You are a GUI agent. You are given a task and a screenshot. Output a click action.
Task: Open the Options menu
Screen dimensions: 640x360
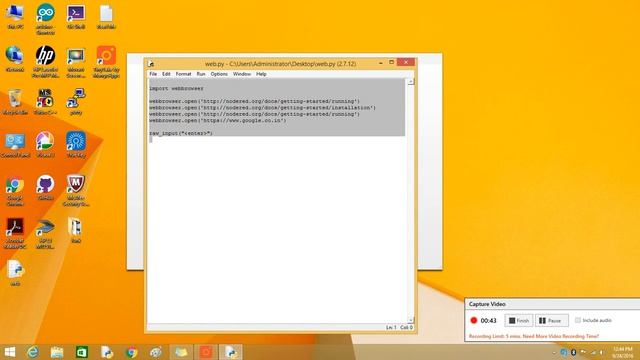click(219, 74)
